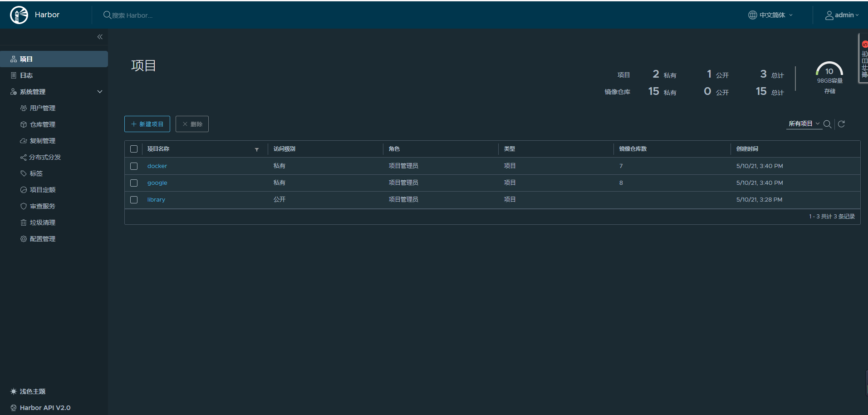This screenshot has width=868, height=415.
Task: Open the 中文简体 language dropdown
Action: click(x=770, y=15)
